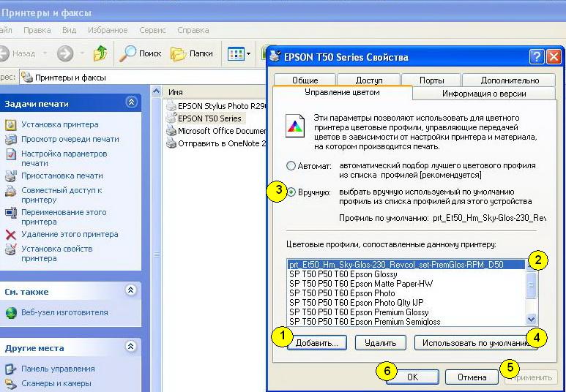Click the printer properties icon in tasks
Image resolution: width=566 pixels, height=392 pixels.
point(11,249)
